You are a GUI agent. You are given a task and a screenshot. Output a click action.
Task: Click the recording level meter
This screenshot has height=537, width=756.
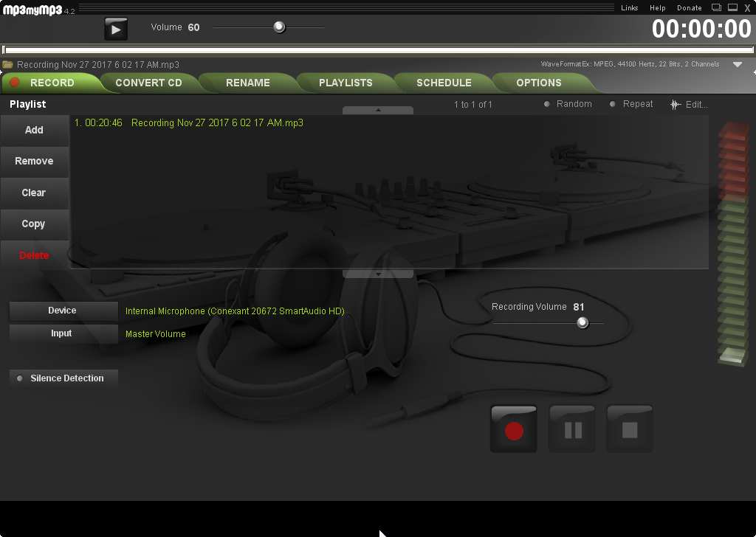[x=733, y=244]
